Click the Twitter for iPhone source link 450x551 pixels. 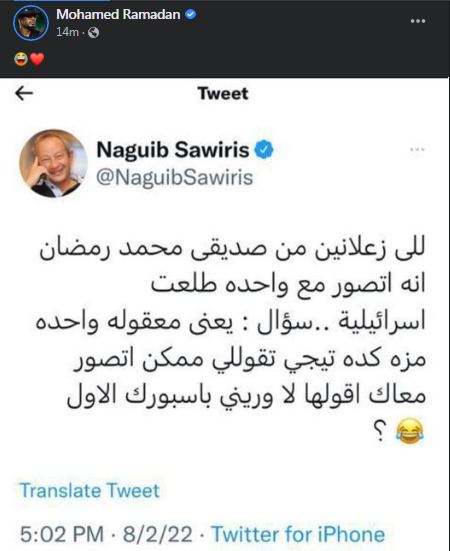(x=298, y=534)
